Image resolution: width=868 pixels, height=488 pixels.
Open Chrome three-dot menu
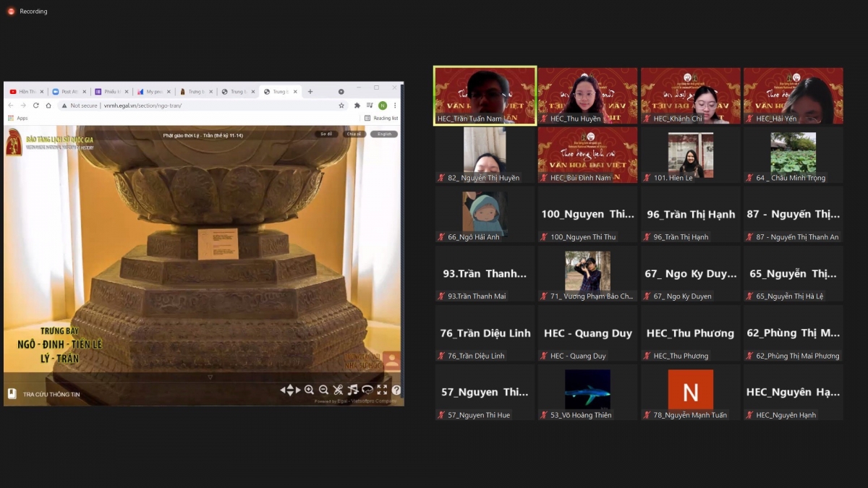point(395,106)
